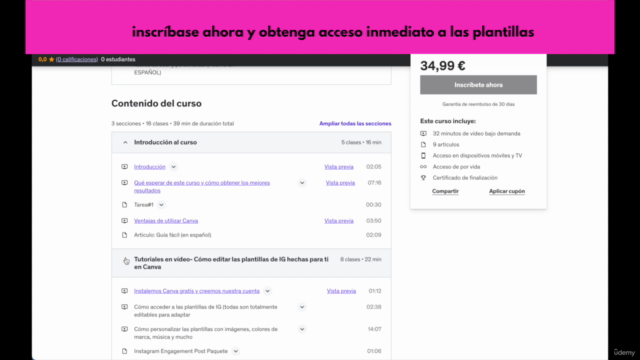
Task: Click the 0 calificaciones ratings link
Action: click(x=77, y=59)
